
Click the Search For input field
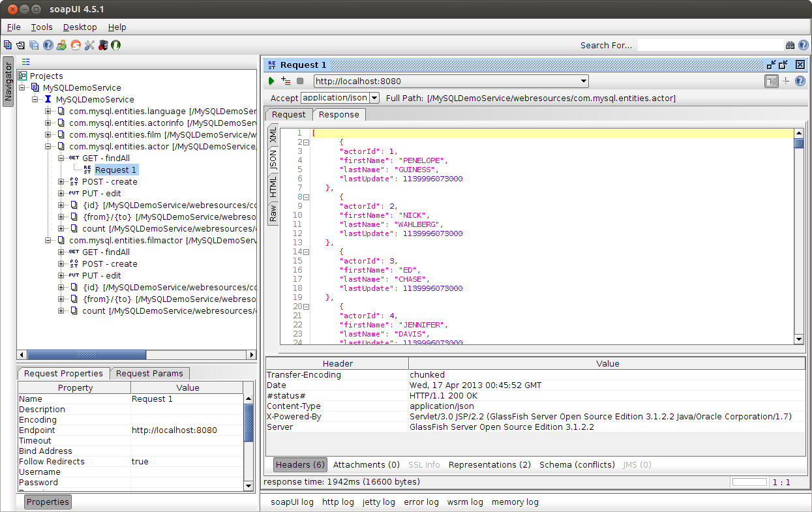[x=710, y=45]
